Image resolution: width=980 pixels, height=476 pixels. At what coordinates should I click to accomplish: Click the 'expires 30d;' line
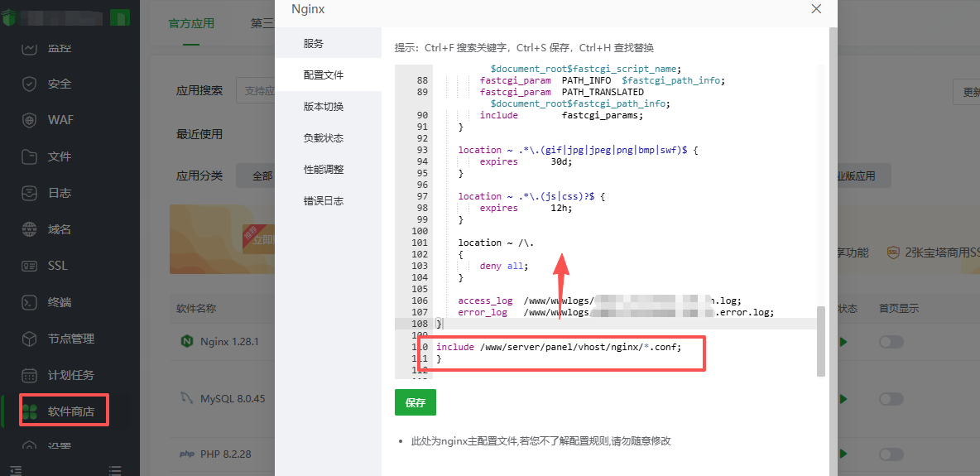pyautogui.click(x=526, y=161)
